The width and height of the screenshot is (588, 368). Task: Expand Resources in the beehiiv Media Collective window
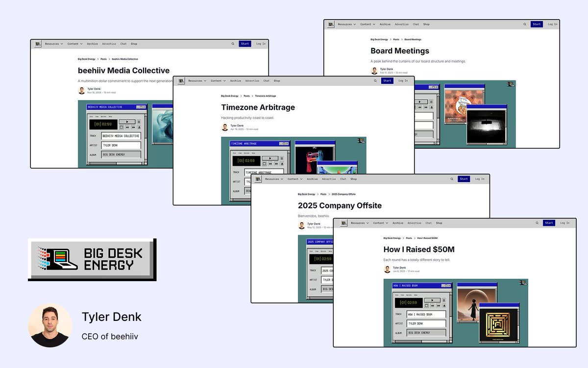(54, 44)
